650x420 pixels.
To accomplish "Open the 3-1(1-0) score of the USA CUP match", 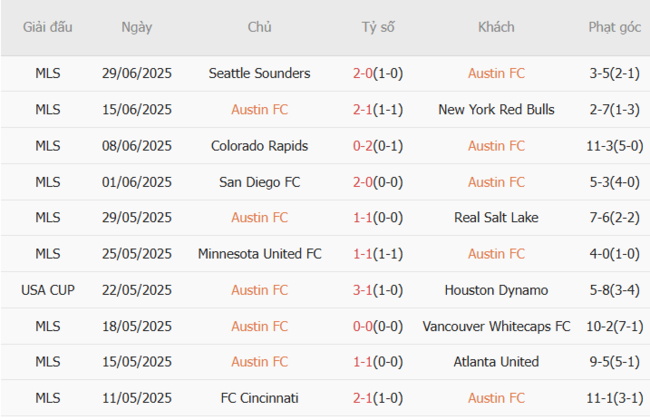I will [378, 290].
